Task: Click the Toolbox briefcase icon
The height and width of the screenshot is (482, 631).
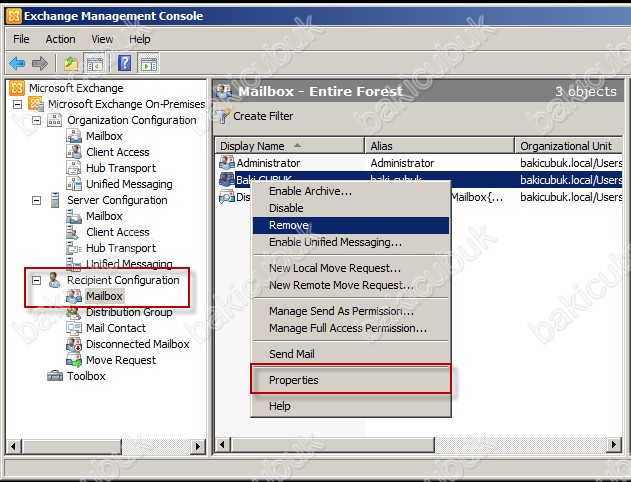Action: [55, 376]
